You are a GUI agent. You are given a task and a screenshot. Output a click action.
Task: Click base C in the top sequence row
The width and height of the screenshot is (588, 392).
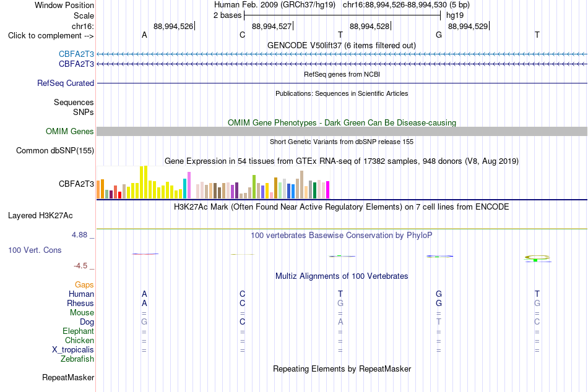click(242, 35)
